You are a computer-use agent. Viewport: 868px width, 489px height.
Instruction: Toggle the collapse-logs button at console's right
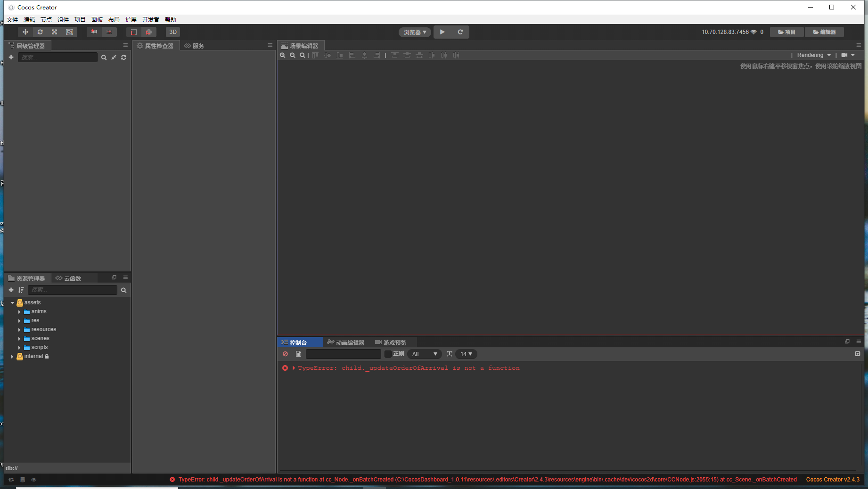click(858, 354)
